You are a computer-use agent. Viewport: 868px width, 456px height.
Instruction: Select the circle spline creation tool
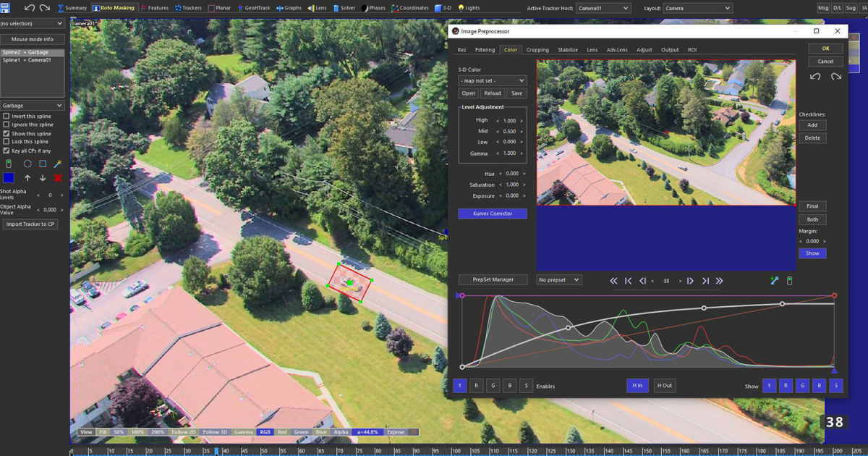27,164
